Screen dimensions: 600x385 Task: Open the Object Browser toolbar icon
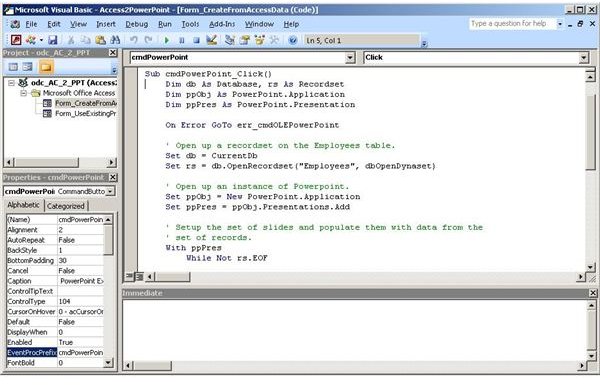[x=260, y=40]
